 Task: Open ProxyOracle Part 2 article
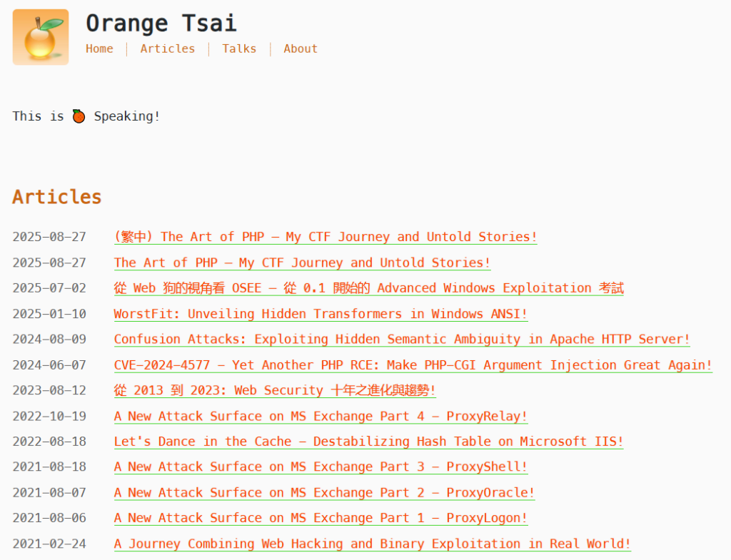coord(324,493)
